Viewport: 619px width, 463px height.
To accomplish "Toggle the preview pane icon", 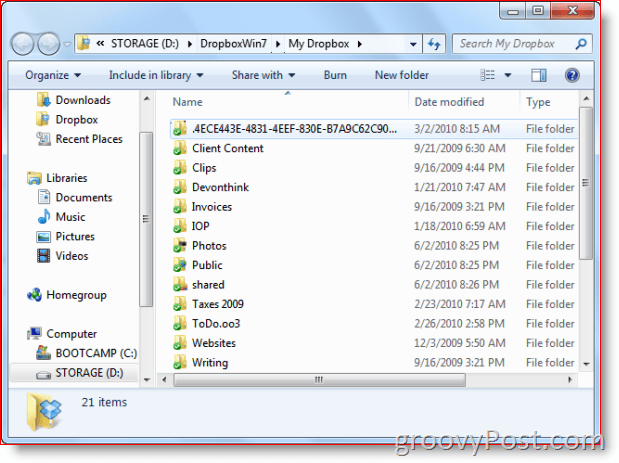I will pos(539,75).
